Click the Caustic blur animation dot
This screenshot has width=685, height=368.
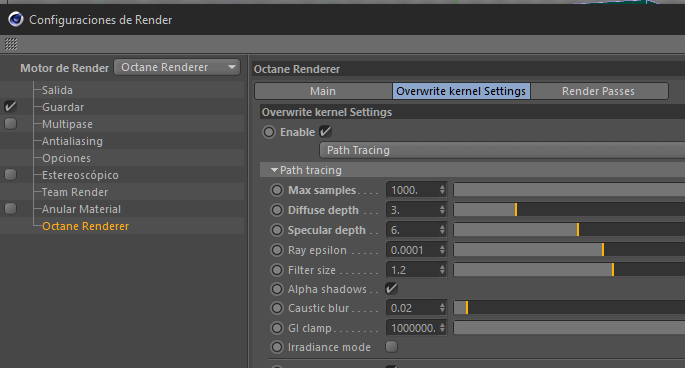(277, 308)
